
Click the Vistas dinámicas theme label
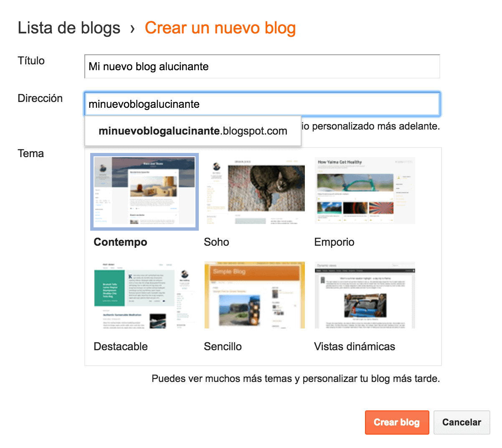(x=355, y=346)
